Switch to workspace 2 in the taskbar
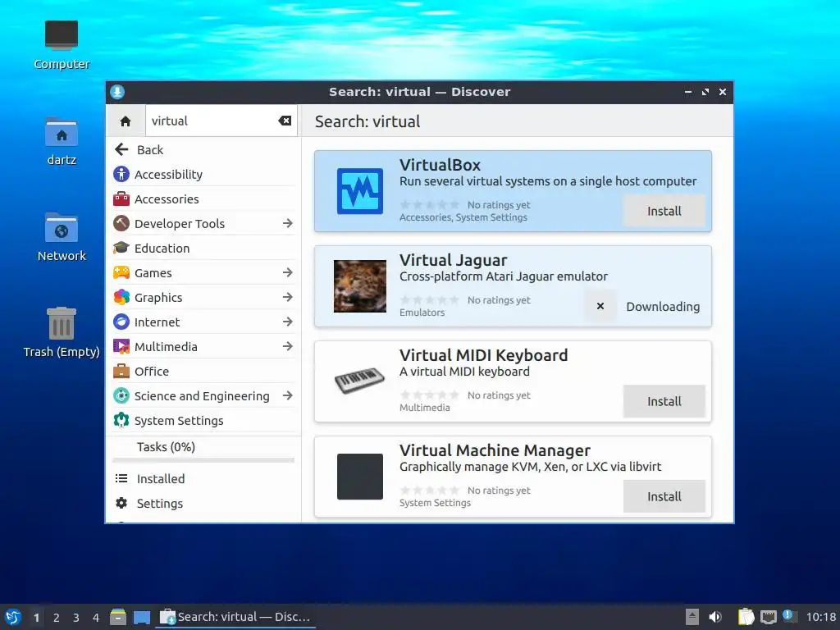This screenshot has width=840, height=630. click(57, 618)
